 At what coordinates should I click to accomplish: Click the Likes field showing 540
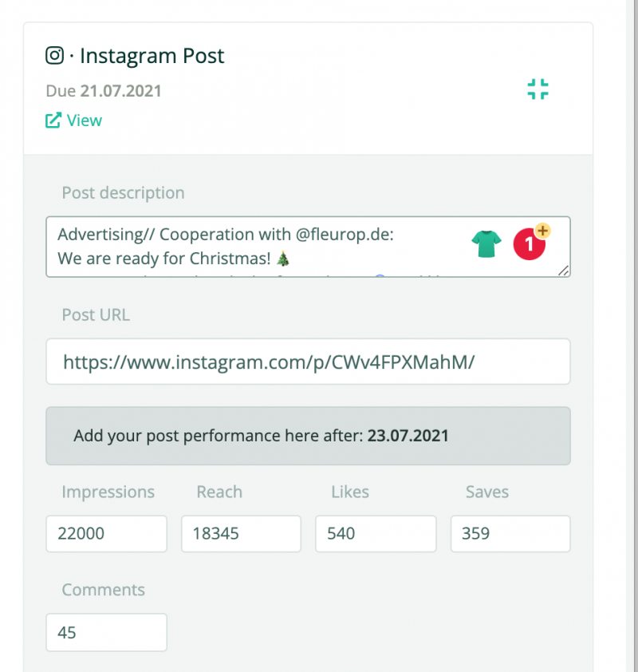tap(376, 534)
